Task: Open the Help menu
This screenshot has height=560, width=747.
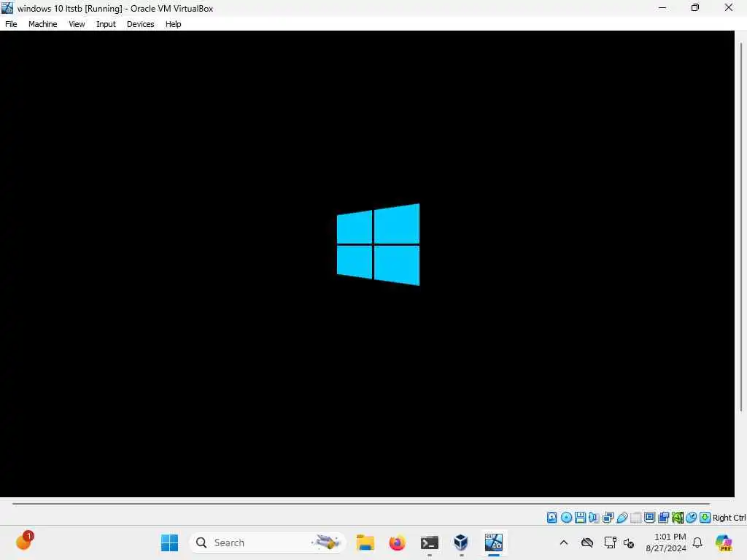Action: point(174,24)
